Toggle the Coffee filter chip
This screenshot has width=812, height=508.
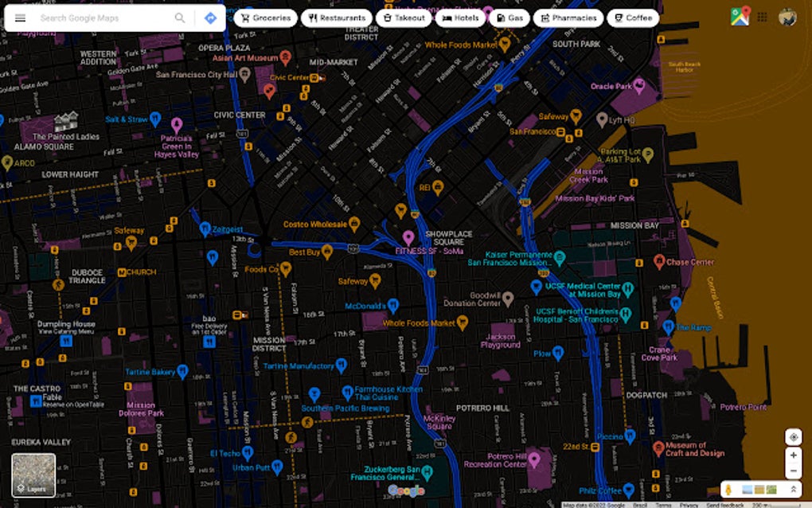click(632, 17)
